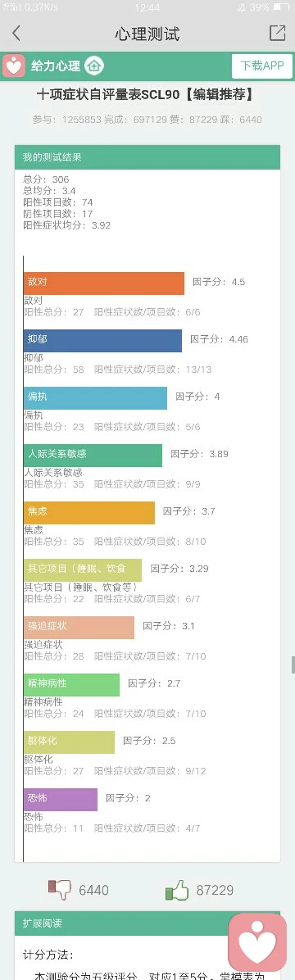The image size is (295, 980).
Task: Tap the light blue 偏执 bar
Action: click(96, 398)
